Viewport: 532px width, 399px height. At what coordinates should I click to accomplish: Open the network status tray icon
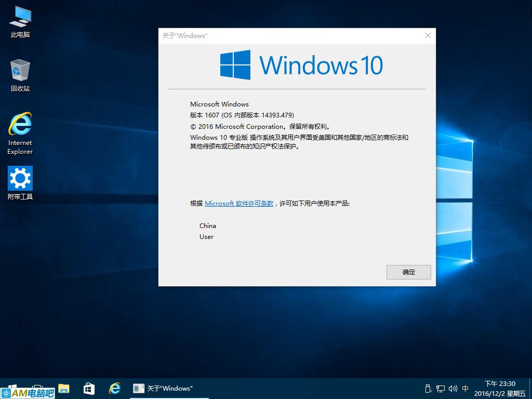pyautogui.click(x=441, y=389)
